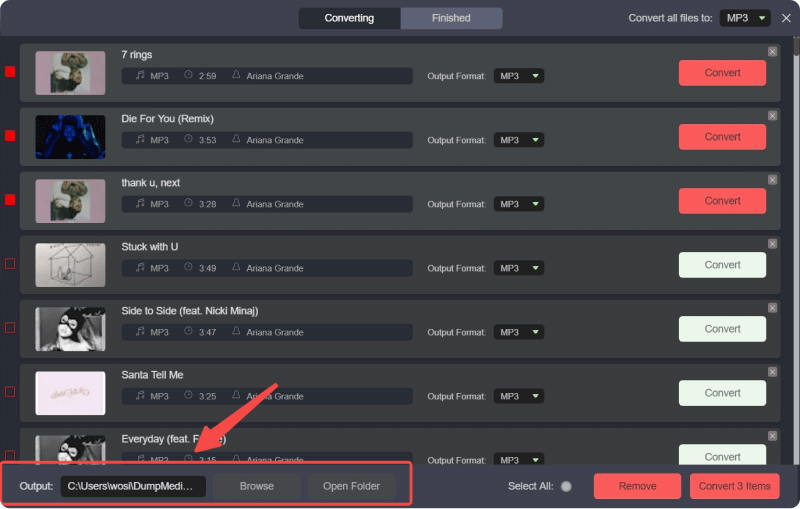Click the music note icon in thank u, next row
Image resolution: width=800 pixels, height=509 pixels.
pyautogui.click(x=140, y=203)
